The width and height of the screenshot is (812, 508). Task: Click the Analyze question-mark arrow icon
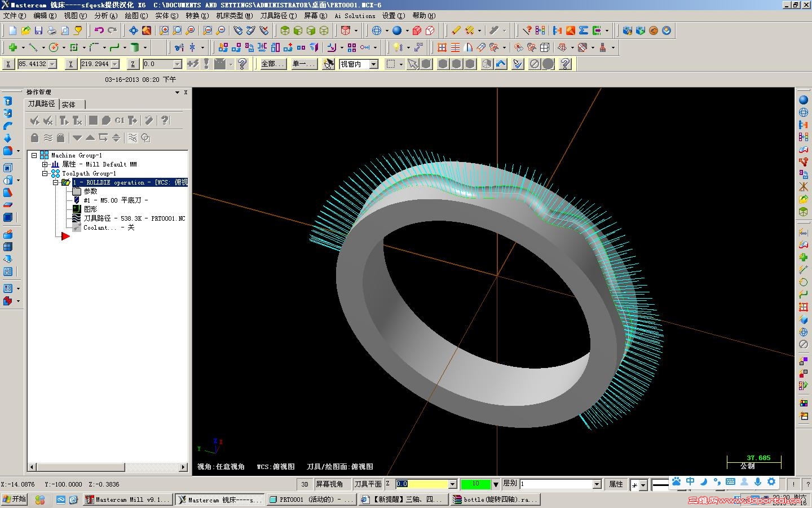pos(527,30)
